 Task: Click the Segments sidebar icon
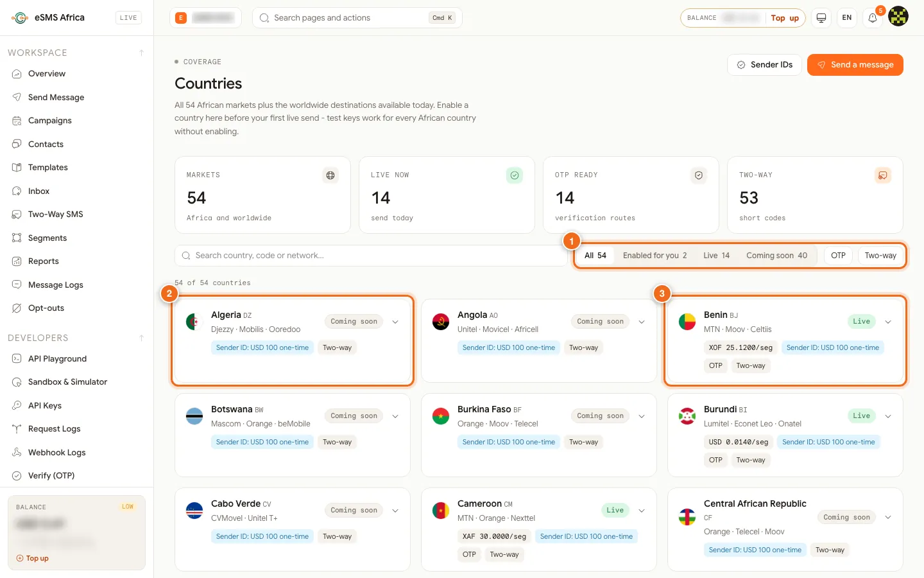coord(17,238)
